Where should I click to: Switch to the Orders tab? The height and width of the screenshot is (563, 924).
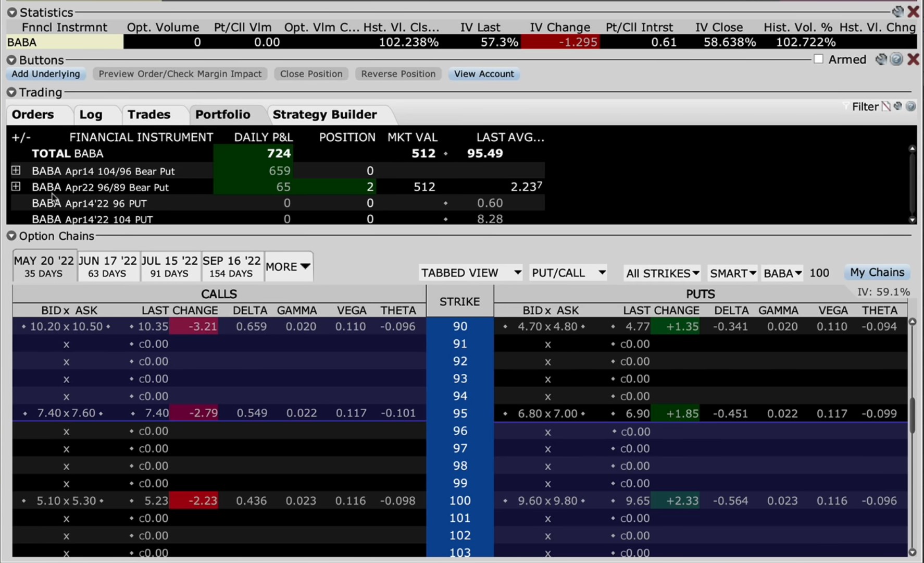pyautogui.click(x=33, y=115)
